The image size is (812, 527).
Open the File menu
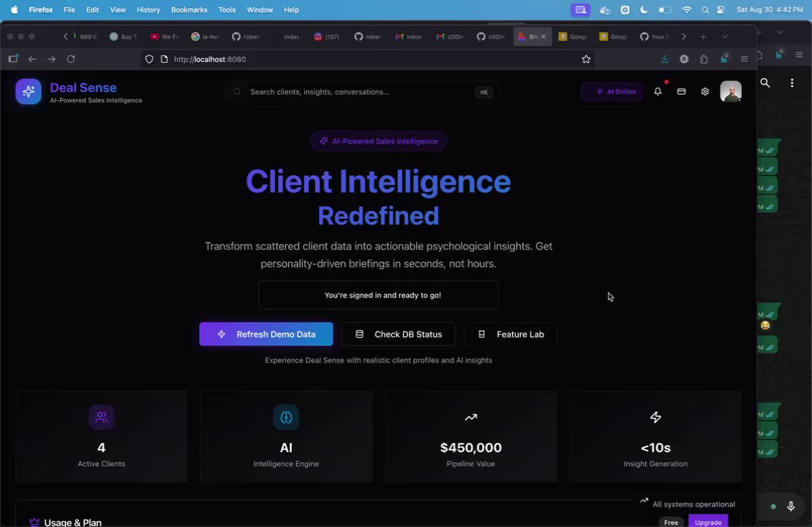point(69,10)
